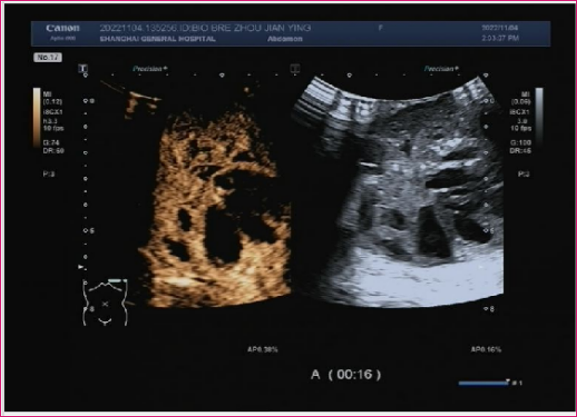Viewport: 577px width, 417px height.
Task: Click the body marker pictogram
Action: tap(105, 302)
